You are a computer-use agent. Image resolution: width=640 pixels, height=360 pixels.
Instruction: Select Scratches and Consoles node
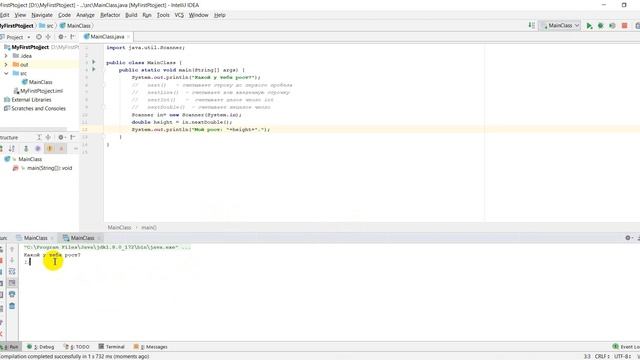point(35,109)
